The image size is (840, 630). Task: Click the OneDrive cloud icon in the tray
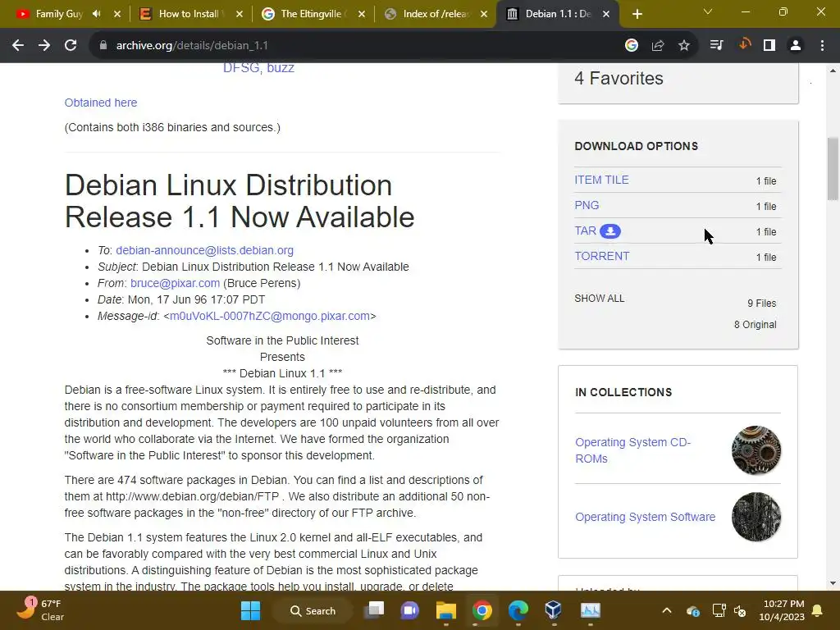click(692, 611)
